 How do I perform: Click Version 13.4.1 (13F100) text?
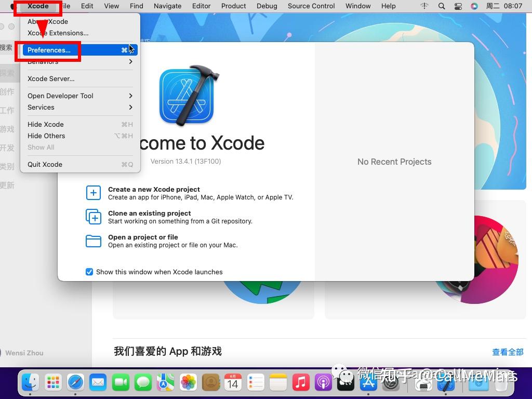pos(185,162)
